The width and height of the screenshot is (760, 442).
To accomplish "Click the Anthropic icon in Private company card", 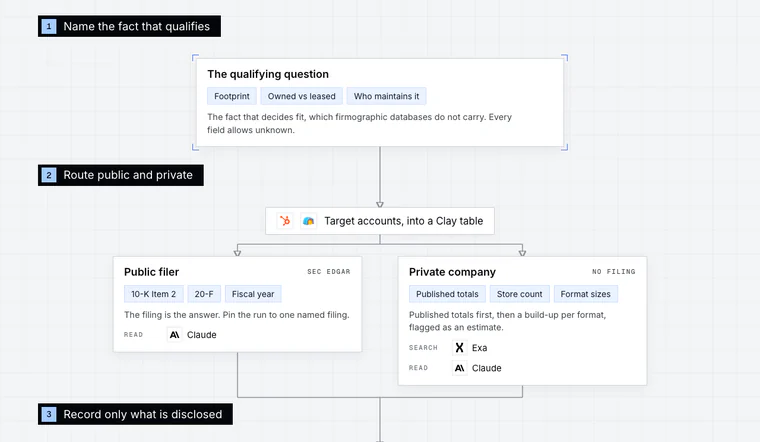I will point(459,368).
